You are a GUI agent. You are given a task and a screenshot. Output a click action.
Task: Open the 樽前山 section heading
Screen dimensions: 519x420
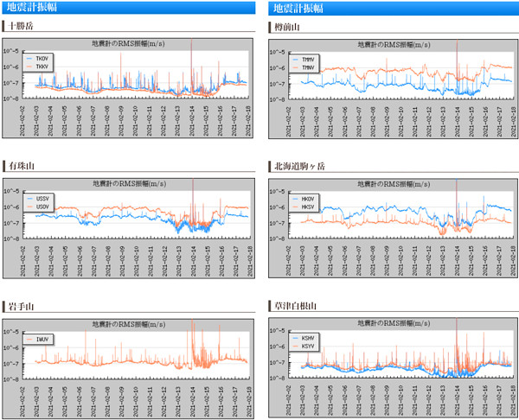[x=285, y=27]
